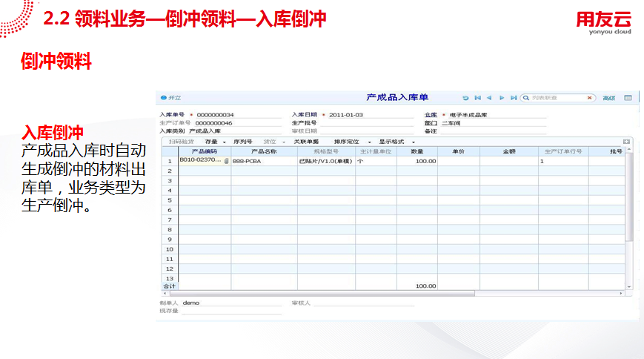Click the 产品编码 column header

tap(205, 151)
